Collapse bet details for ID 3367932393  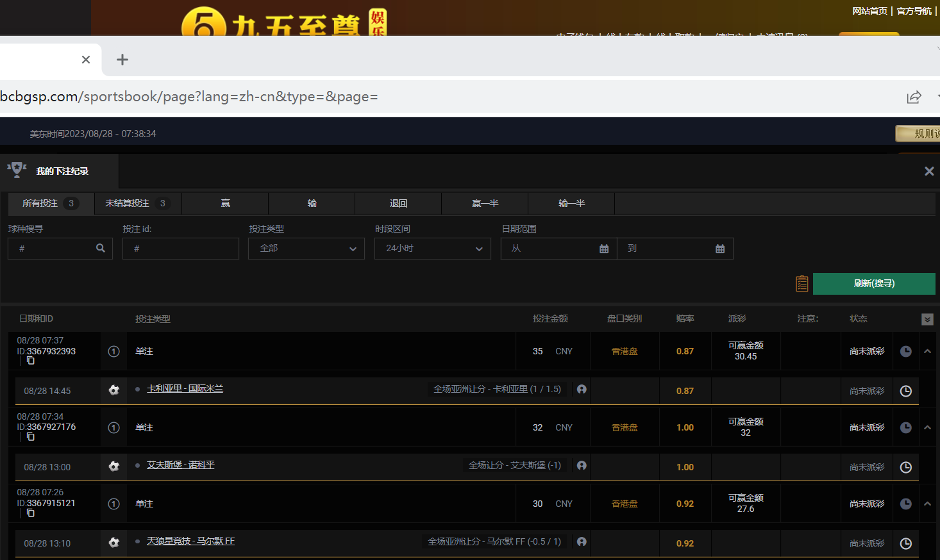(927, 351)
